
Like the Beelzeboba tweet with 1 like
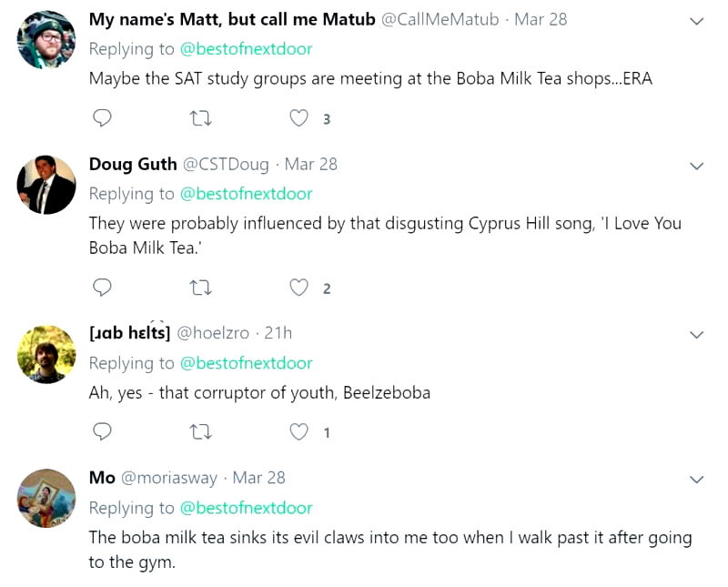point(298,431)
